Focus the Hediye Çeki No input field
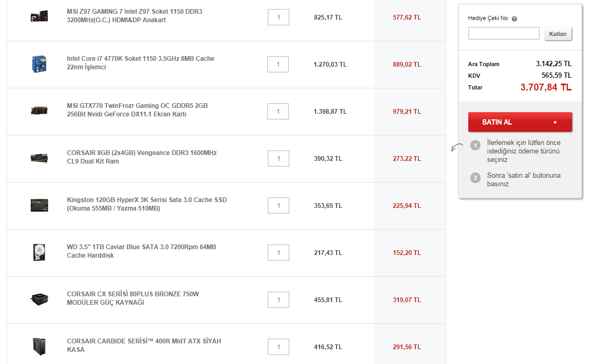Screen dimensions: 590x364 (x=504, y=34)
